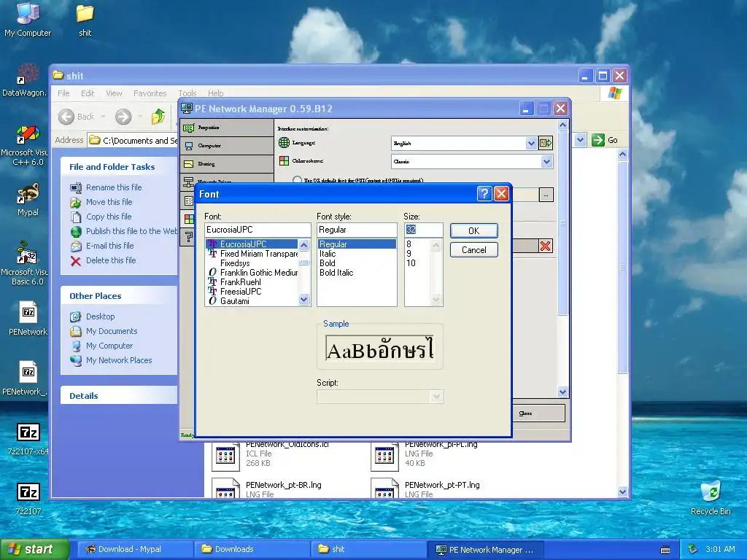Click Copy this file link
Viewport: 747px width, 560px height.
point(109,217)
